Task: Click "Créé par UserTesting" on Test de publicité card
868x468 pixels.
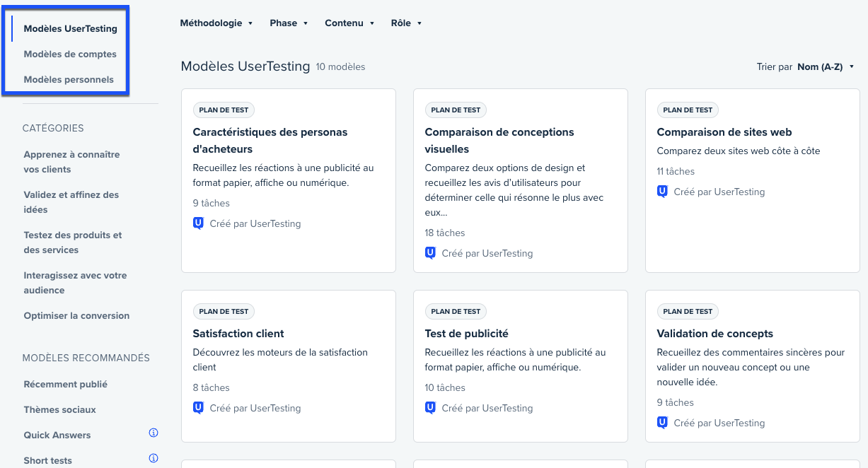Action: (487, 408)
